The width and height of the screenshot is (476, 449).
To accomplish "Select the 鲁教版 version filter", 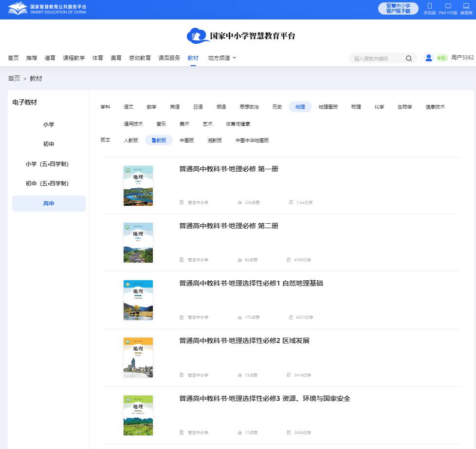I will tap(159, 140).
